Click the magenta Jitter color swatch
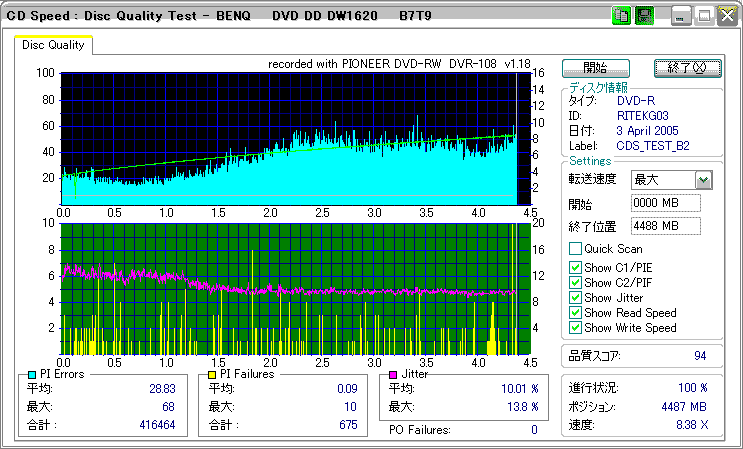 [x=394, y=374]
